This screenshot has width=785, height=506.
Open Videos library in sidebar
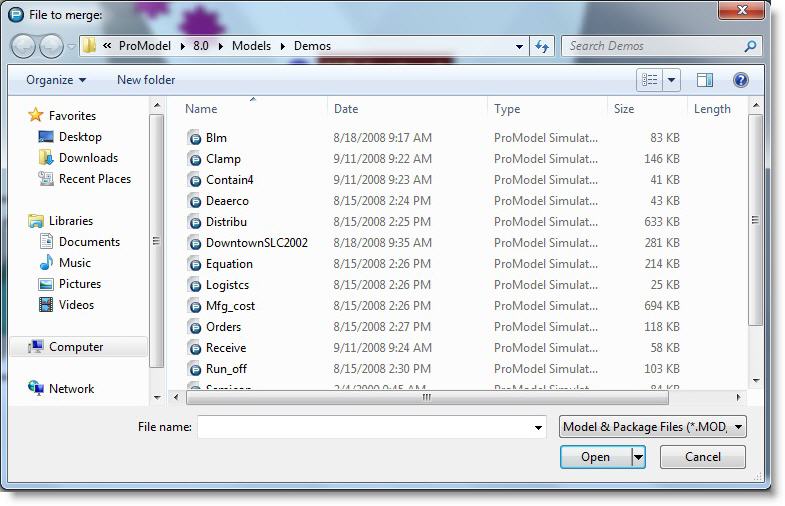point(66,305)
